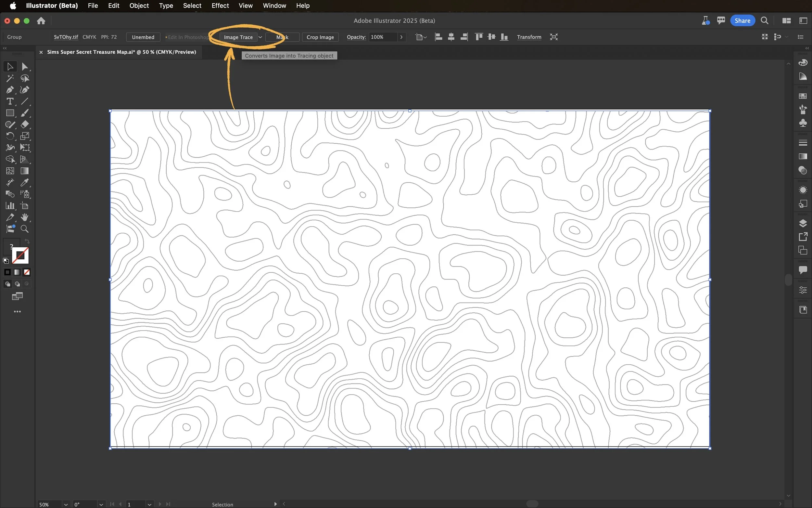This screenshot has height=508, width=812.
Task: Expand the Opacity slider arrow
Action: click(x=401, y=37)
